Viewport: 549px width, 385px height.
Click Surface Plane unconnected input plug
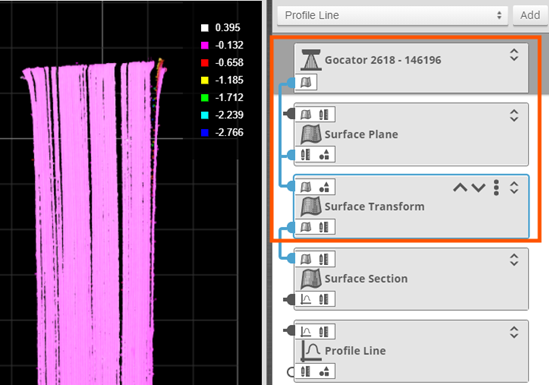point(289,114)
